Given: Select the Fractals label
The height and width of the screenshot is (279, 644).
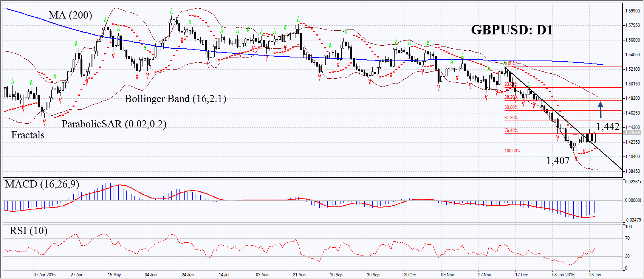Looking at the screenshot, I should pyautogui.click(x=28, y=135).
